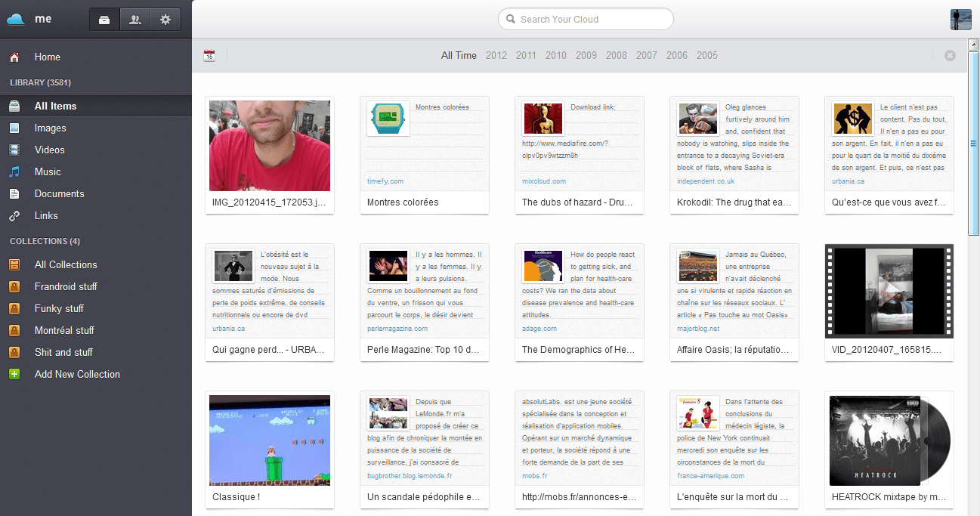
Task: Open the VID_20120407 video thumbnail
Action: (889, 291)
